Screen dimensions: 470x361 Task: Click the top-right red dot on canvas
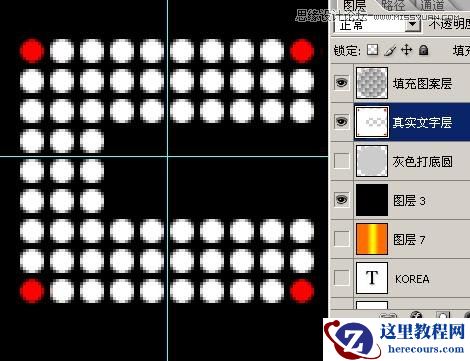(302, 51)
